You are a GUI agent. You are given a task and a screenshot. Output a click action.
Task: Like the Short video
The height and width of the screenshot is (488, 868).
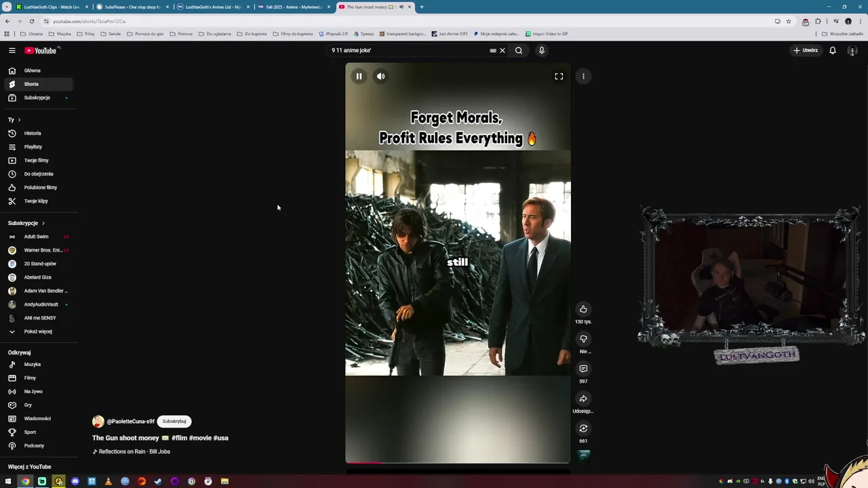click(583, 309)
